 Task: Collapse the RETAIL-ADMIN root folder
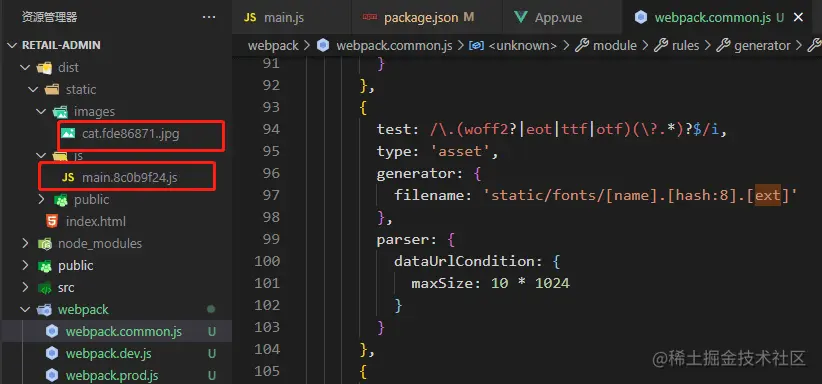pyautogui.click(x=13, y=46)
